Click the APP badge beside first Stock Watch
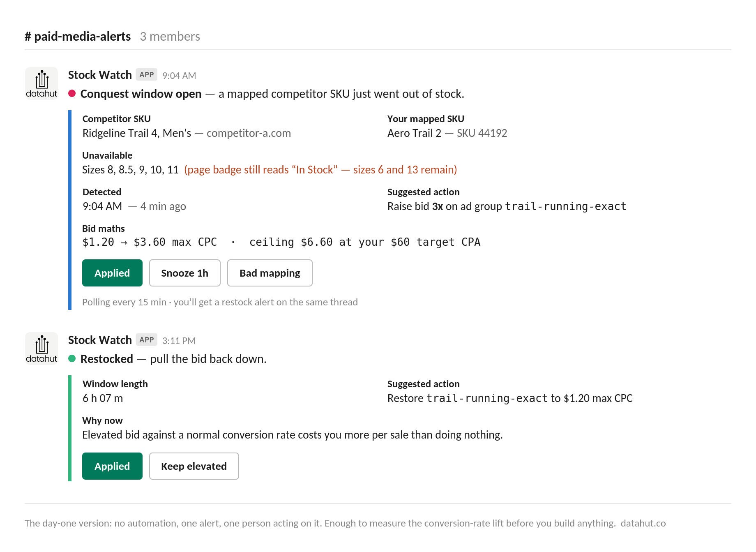The height and width of the screenshot is (552, 756). (x=147, y=74)
